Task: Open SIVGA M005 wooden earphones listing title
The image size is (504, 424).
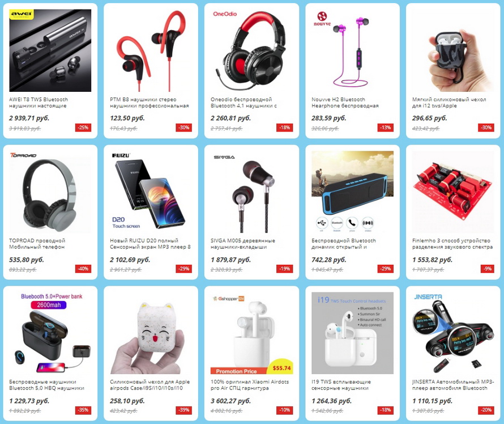Action: (243, 244)
